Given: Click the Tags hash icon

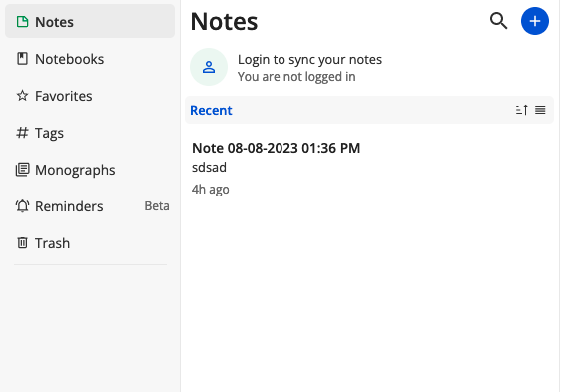Looking at the screenshot, I should point(22,133).
